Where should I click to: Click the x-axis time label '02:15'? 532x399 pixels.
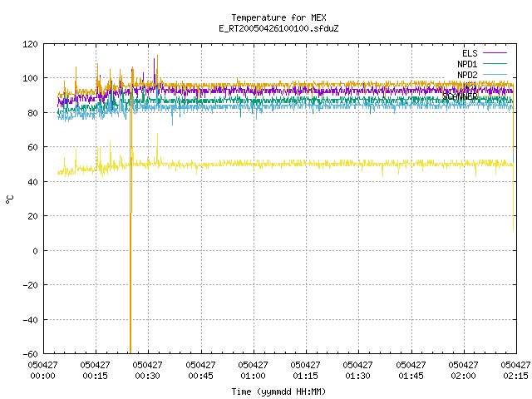(515, 376)
